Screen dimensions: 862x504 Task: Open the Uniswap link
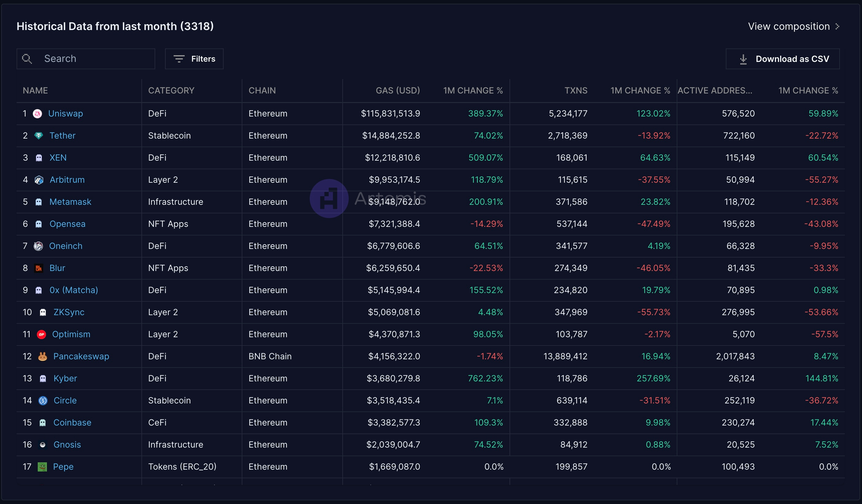click(x=66, y=113)
